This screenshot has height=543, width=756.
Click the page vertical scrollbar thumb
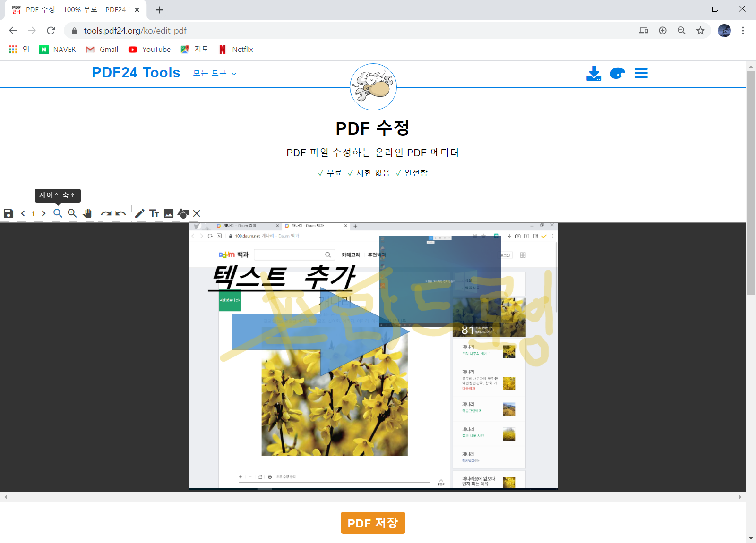coord(751,182)
